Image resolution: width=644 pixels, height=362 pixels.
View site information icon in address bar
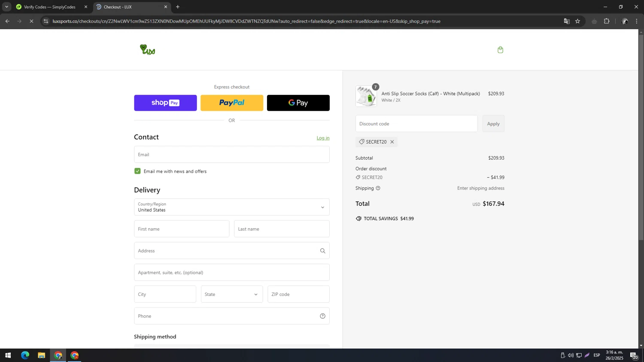pos(46,21)
